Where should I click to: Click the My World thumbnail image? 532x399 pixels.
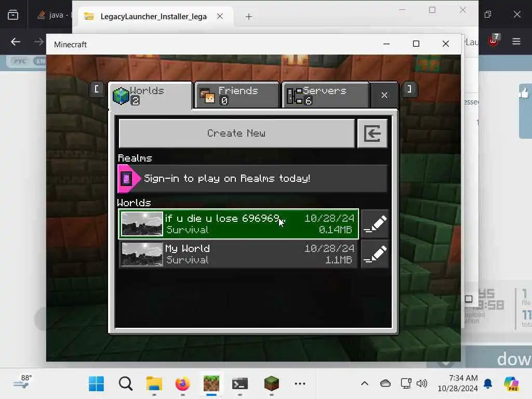pyautogui.click(x=142, y=254)
